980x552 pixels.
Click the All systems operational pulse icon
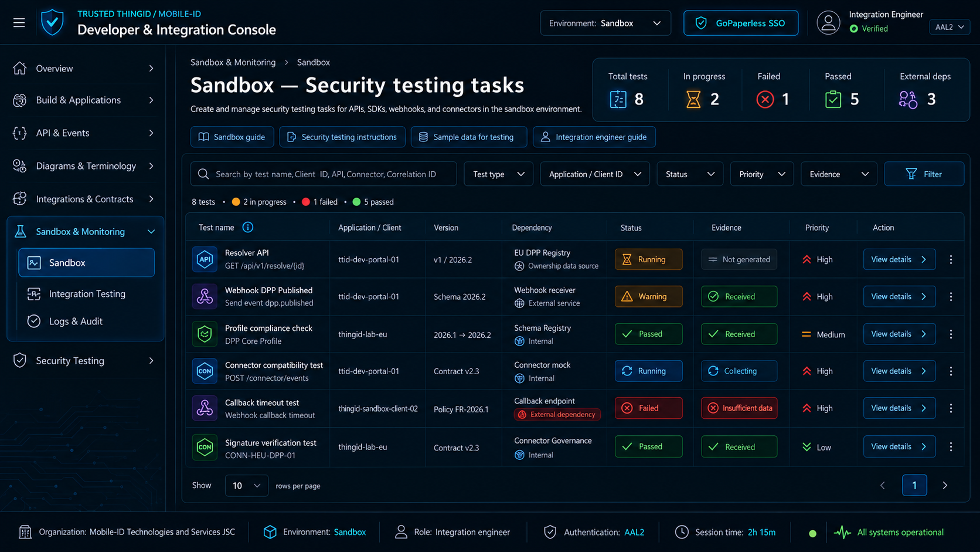click(x=842, y=533)
